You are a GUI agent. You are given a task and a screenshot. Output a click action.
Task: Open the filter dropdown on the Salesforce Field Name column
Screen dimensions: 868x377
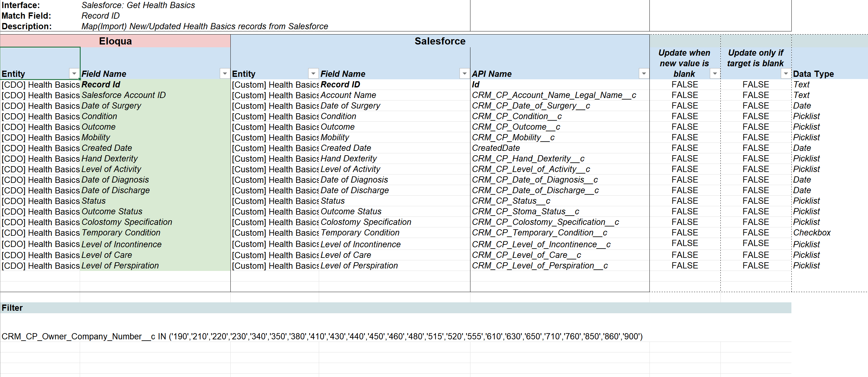pos(464,73)
